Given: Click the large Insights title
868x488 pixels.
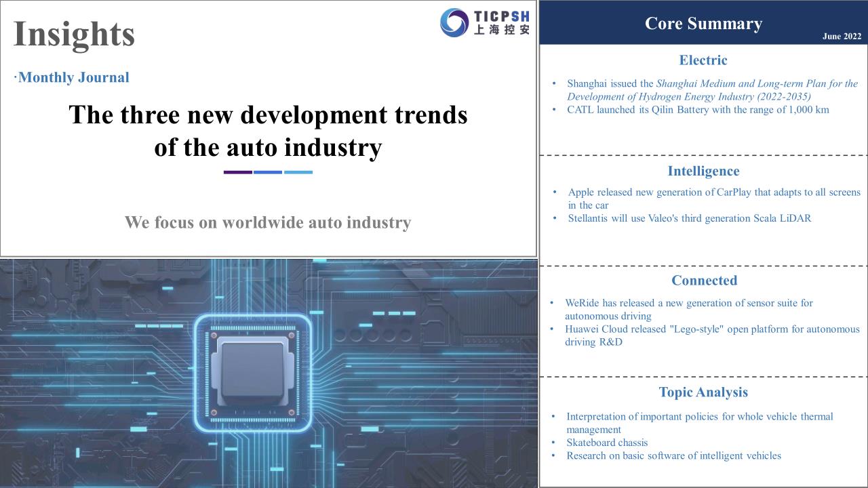Looking at the screenshot, I should (x=74, y=34).
